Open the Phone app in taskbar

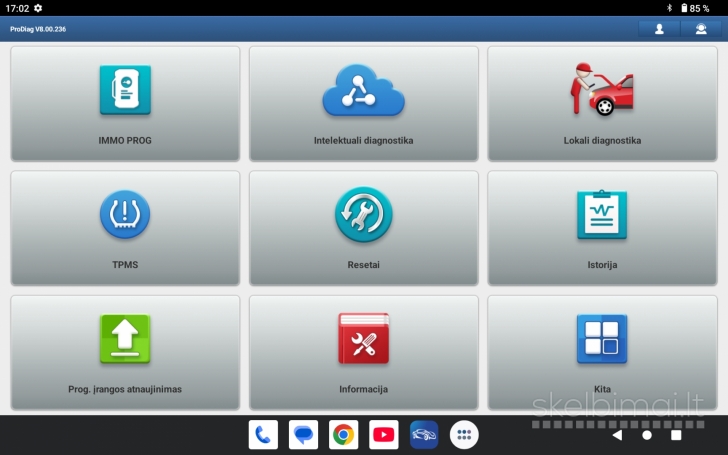pyautogui.click(x=263, y=435)
